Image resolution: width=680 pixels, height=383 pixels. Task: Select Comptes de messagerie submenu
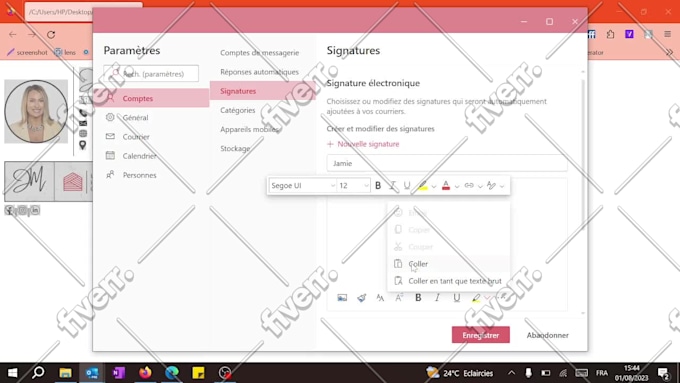pyautogui.click(x=259, y=52)
